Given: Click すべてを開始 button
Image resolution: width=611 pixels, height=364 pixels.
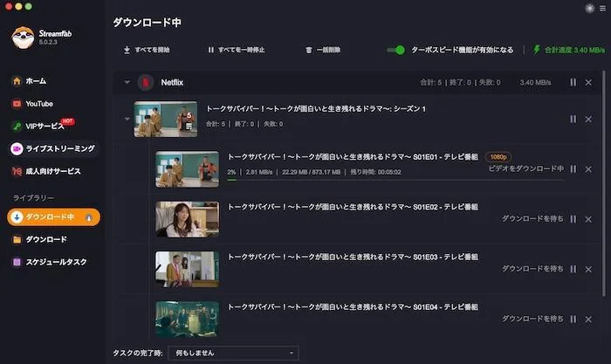Looking at the screenshot, I should click(147, 50).
